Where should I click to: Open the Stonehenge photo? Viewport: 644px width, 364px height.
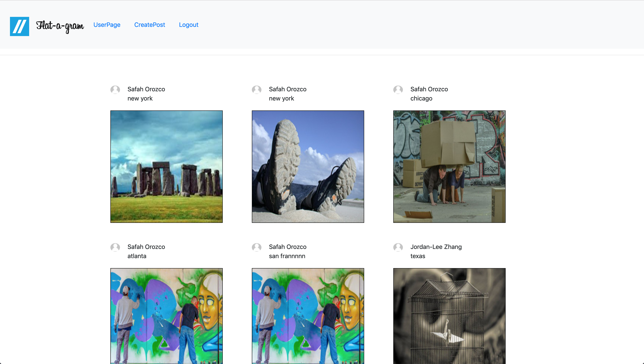click(167, 167)
